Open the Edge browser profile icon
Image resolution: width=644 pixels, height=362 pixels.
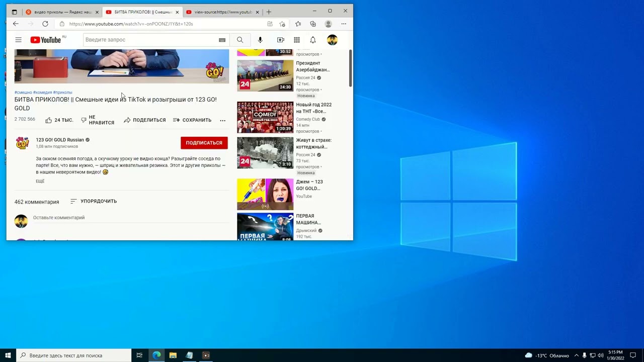(329, 24)
